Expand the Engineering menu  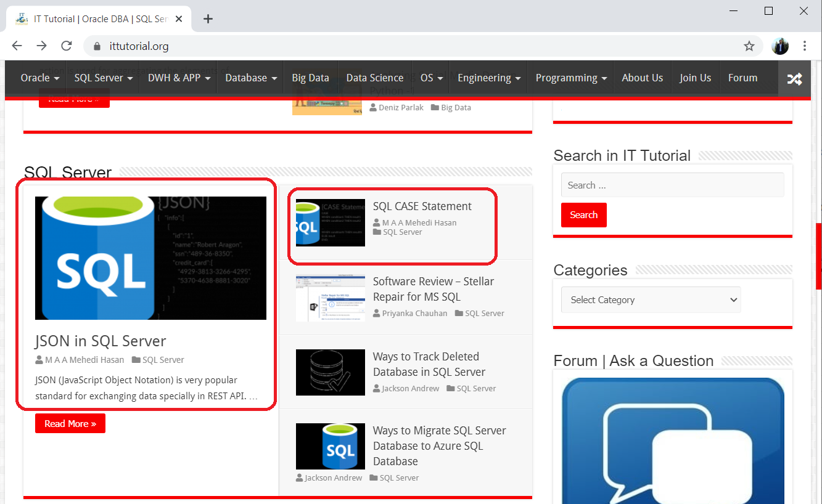point(489,78)
